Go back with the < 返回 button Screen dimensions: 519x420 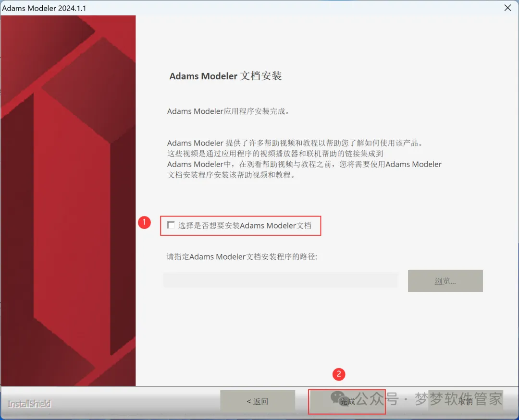pyautogui.click(x=258, y=401)
